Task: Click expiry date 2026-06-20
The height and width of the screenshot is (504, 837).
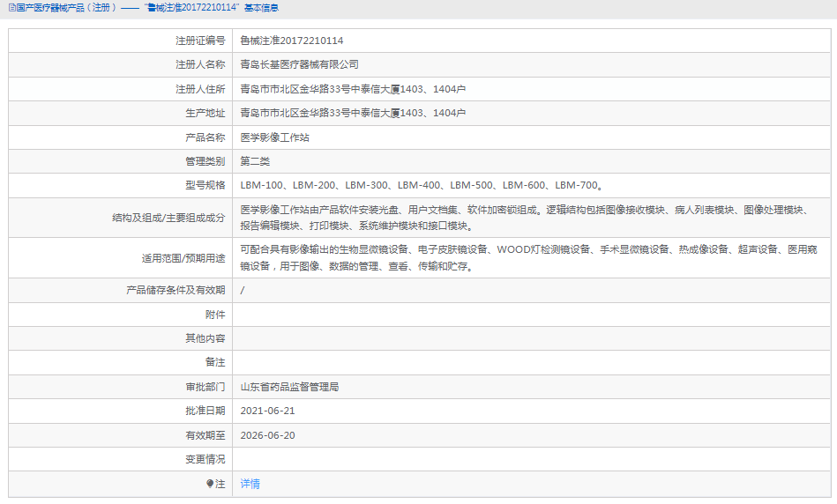Action: point(267,435)
